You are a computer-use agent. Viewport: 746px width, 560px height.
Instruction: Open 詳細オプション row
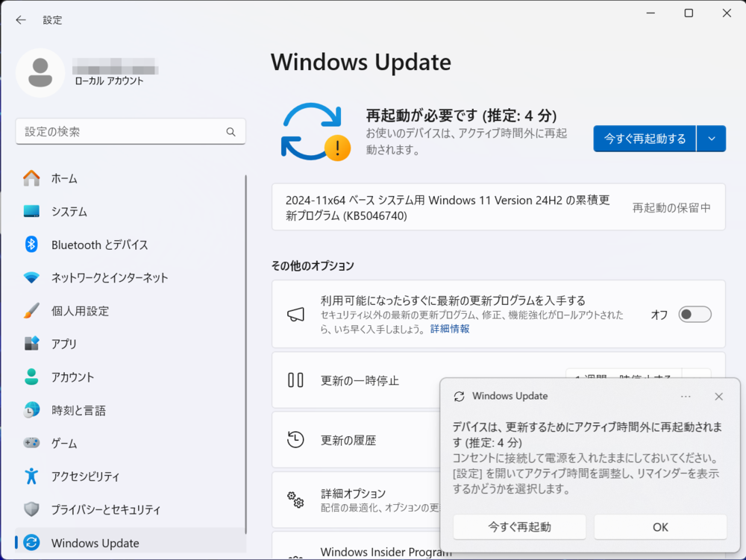point(356,500)
